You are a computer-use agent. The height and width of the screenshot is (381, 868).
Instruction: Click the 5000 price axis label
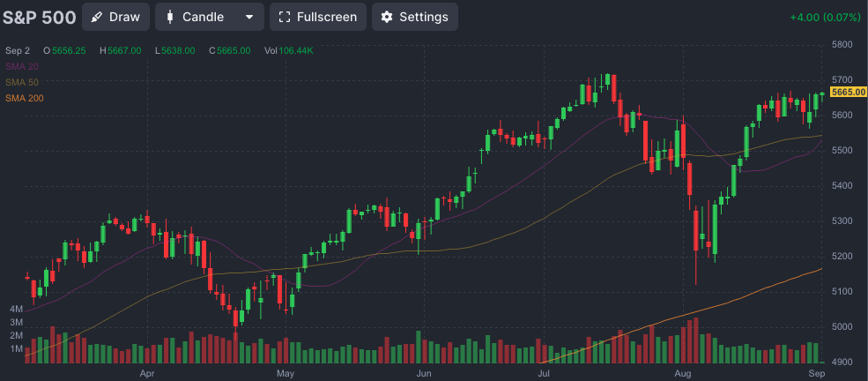pyautogui.click(x=842, y=326)
